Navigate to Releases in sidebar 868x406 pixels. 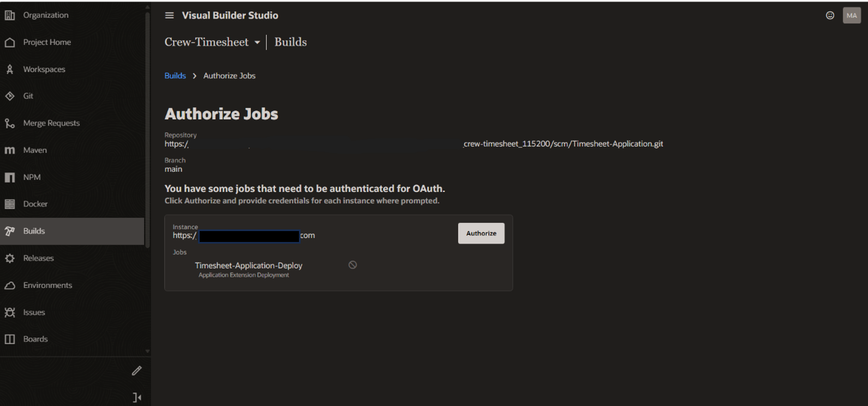(38, 258)
